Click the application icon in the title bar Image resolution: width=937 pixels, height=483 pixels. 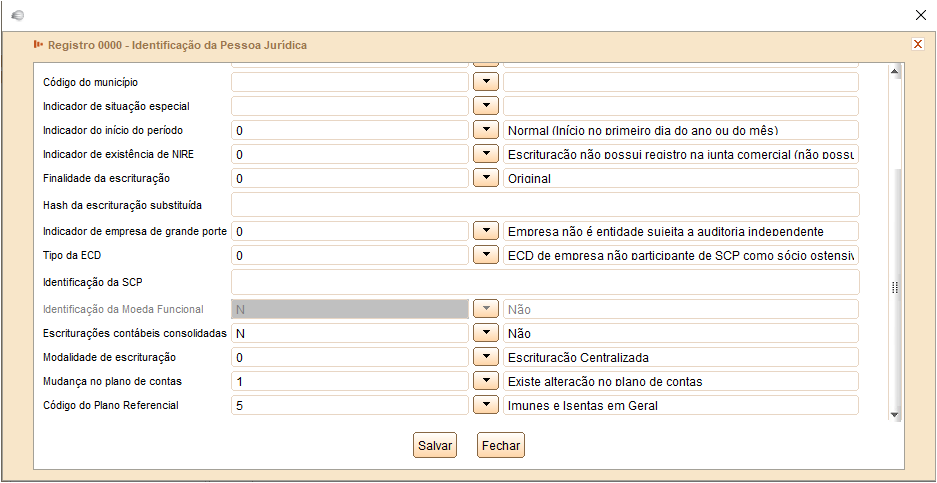pos(16,15)
